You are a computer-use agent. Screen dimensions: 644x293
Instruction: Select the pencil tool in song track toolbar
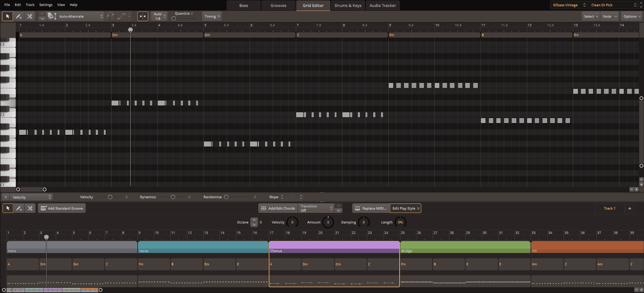coord(19,208)
